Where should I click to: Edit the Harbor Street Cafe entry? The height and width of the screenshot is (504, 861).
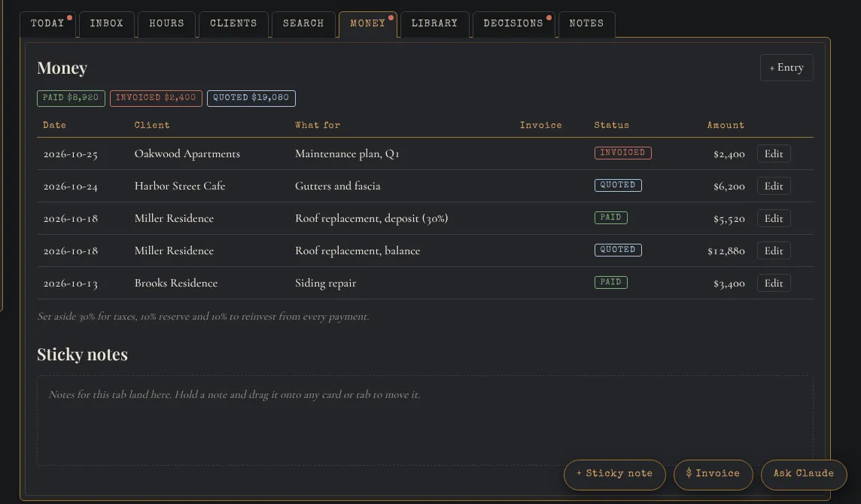pyautogui.click(x=774, y=186)
